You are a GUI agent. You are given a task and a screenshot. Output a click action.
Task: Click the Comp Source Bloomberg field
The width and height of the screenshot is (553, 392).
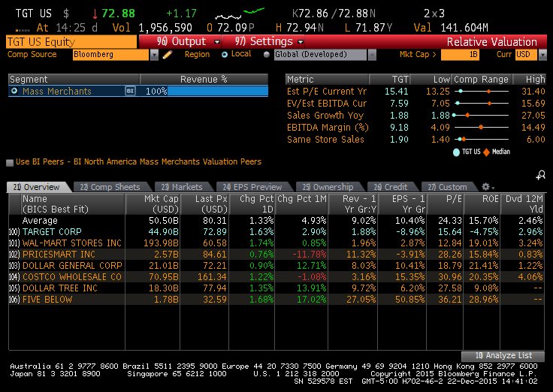click(x=110, y=55)
